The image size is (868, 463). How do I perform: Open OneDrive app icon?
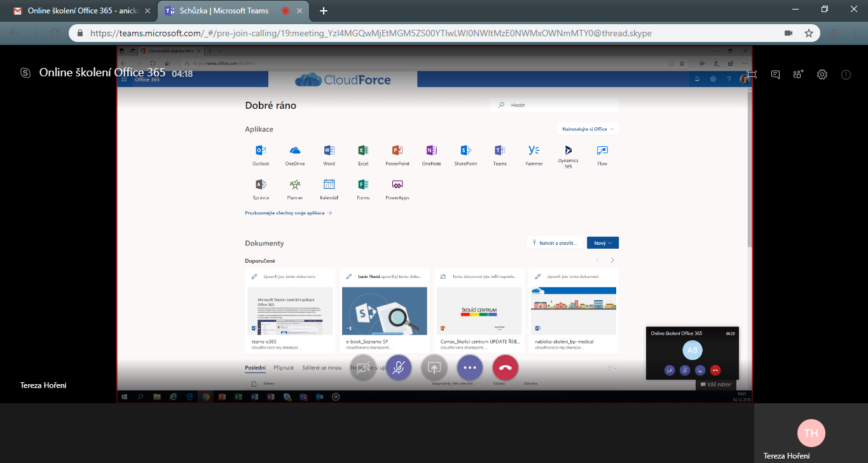(295, 155)
